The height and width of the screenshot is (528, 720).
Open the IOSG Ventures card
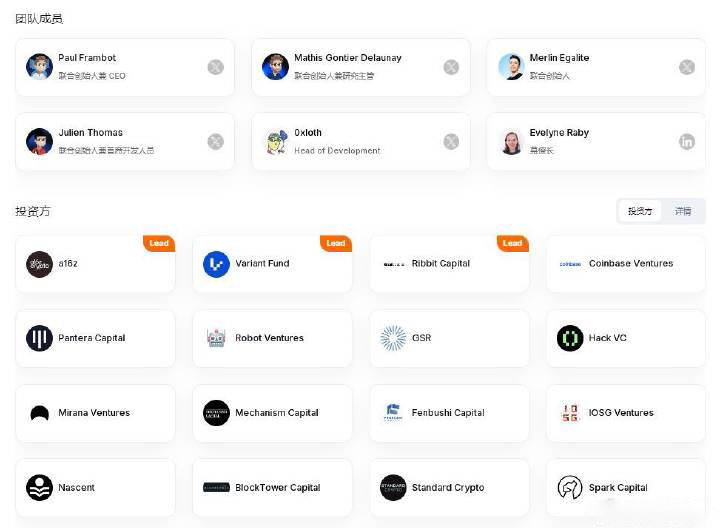[625, 413]
